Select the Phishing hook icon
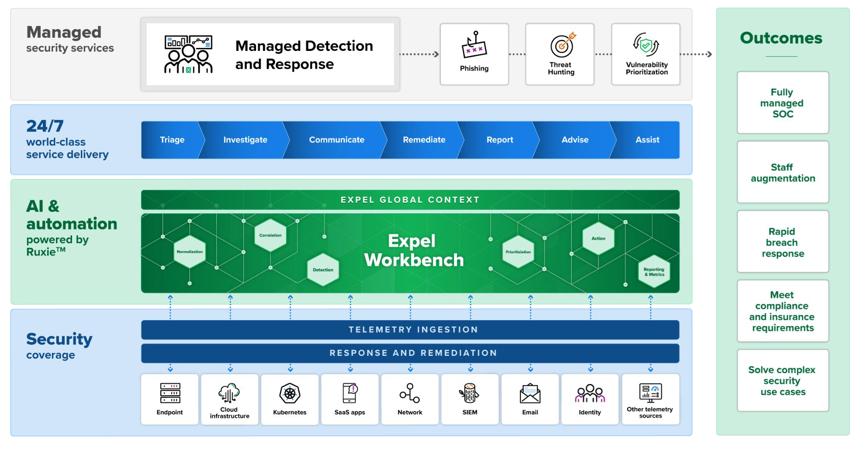The width and height of the screenshot is (868, 450). (474, 44)
